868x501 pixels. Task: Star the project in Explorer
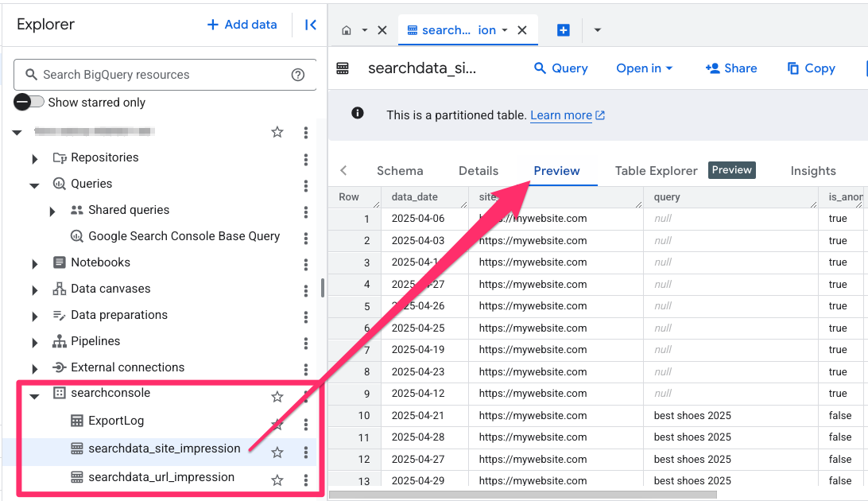[x=277, y=132]
